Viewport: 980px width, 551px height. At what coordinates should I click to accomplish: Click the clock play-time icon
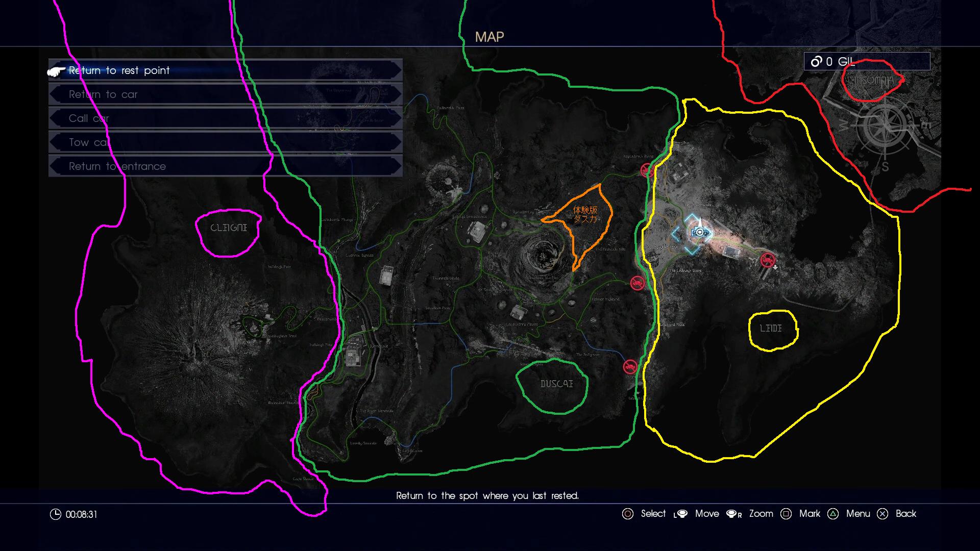pos(56,514)
